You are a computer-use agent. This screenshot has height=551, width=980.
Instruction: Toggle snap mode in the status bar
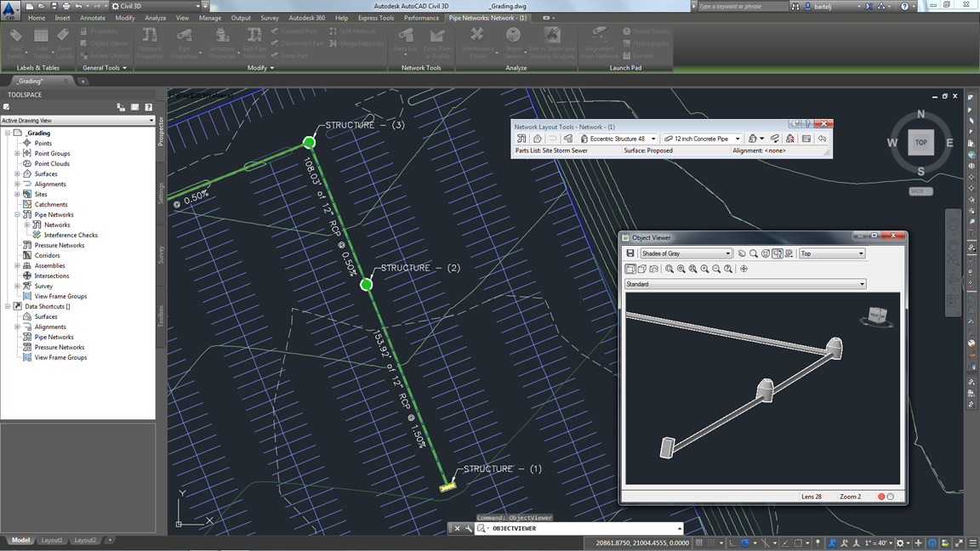711,542
